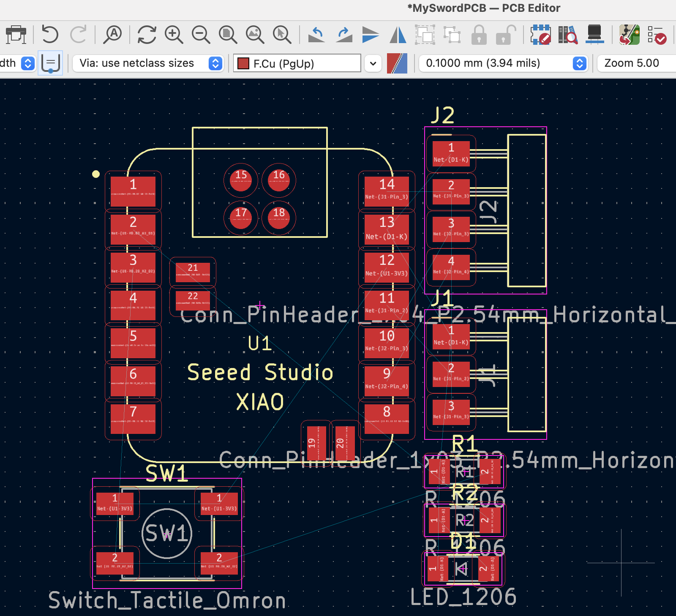The height and width of the screenshot is (616, 676).
Task: Click the Seeed Studio silkscreen text
Action: pos(260,373)
